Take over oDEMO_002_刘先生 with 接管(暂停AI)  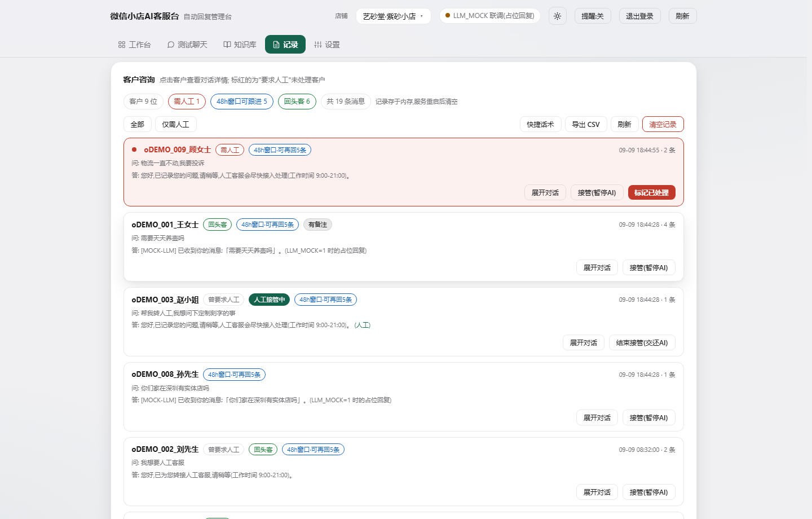pyautogui.click(x=648, y=492)
